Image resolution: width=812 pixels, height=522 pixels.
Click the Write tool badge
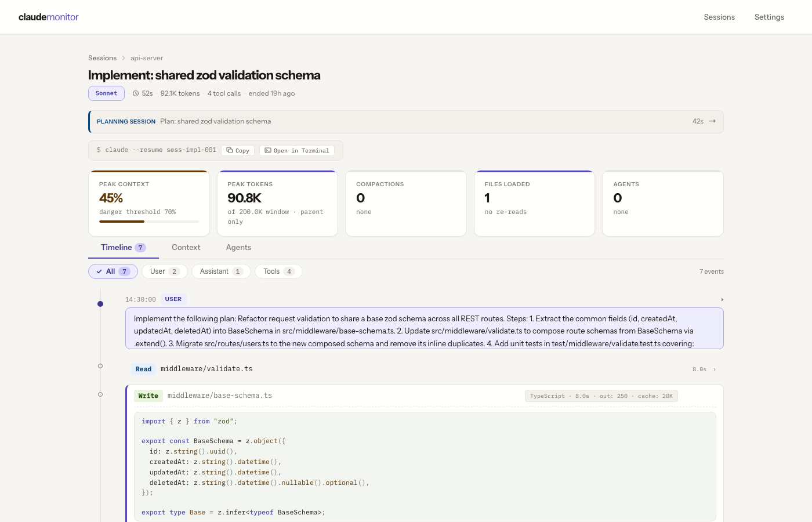pyautogui.click(x=148, y=396)
